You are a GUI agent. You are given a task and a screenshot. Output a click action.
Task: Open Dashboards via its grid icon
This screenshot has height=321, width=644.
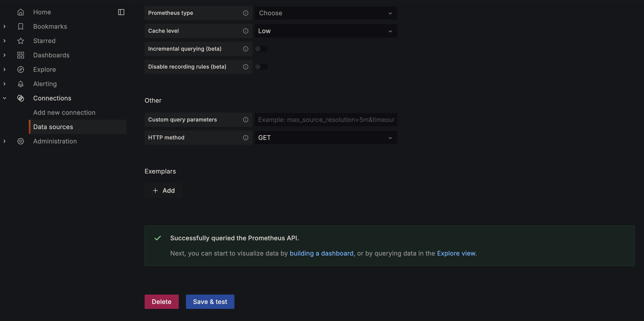[20, 55]
